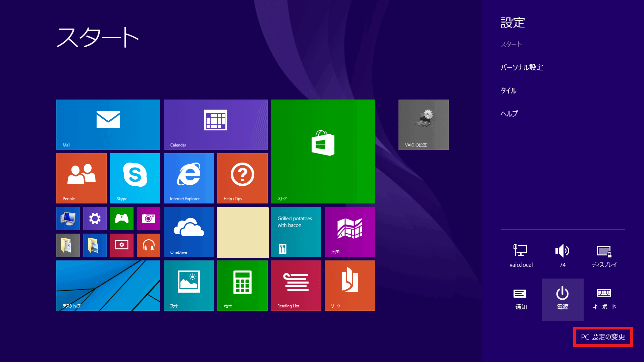Open the Music headphones tile
Viewport: 644px width, 362px height.
pos(149,245)
